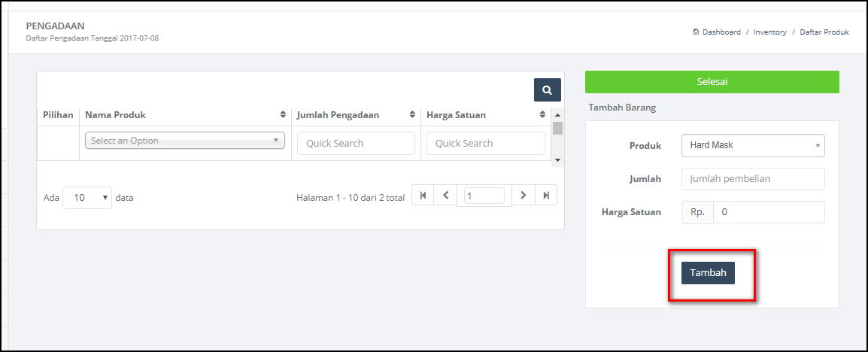Open the rows-per-page dropdown showing 10
868x352 pixels.
click(x=87, y=198)
